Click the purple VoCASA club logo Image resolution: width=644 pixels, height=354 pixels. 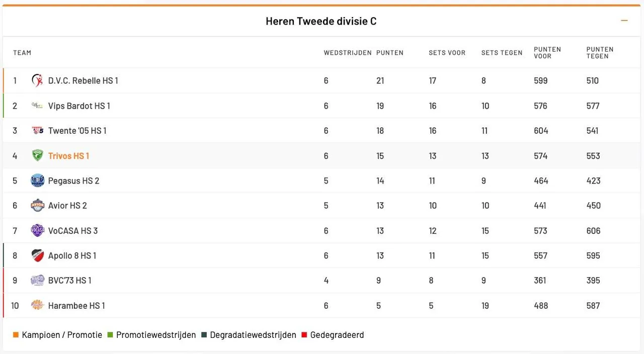(x=37, y=230)
